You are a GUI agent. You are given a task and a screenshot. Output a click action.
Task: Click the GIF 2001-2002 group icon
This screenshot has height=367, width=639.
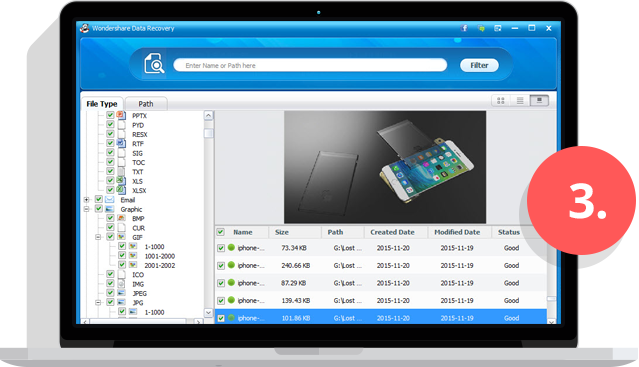pos(133,265)
